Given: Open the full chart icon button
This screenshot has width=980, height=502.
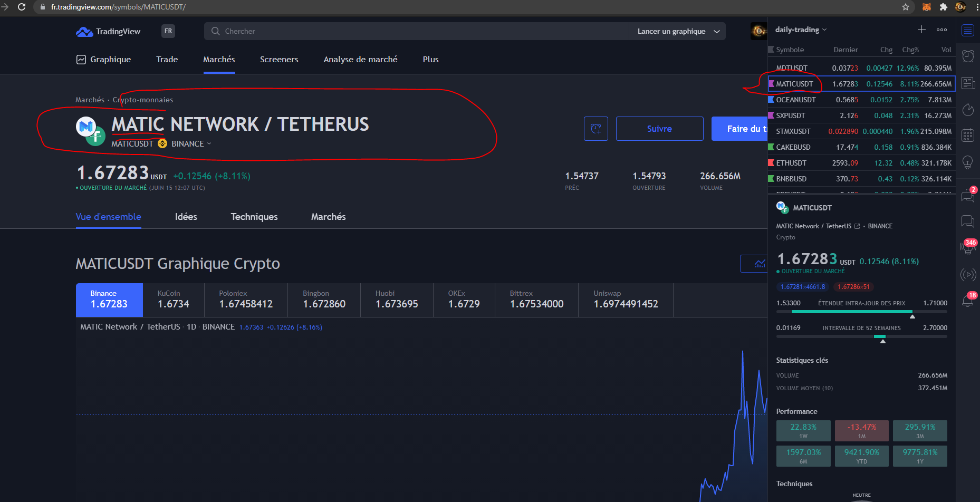Looking at the screenshot, I should click(x=754, y=264).
